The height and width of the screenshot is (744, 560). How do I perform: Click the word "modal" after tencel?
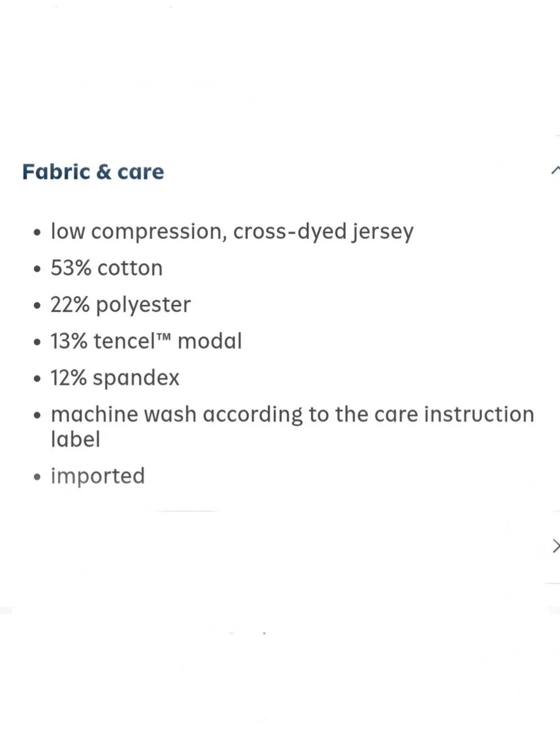point(209,341)
